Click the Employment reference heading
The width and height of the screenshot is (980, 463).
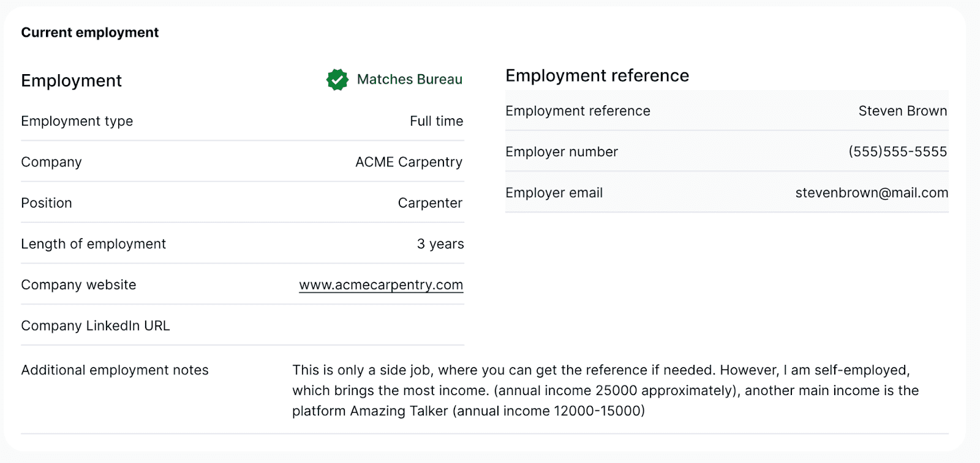597,75
